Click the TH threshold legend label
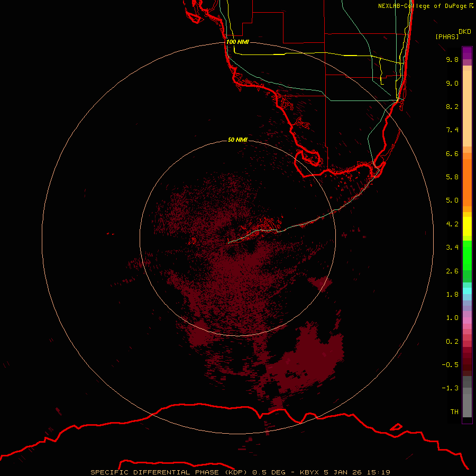 pyautogui.click(x=454, y=412)
